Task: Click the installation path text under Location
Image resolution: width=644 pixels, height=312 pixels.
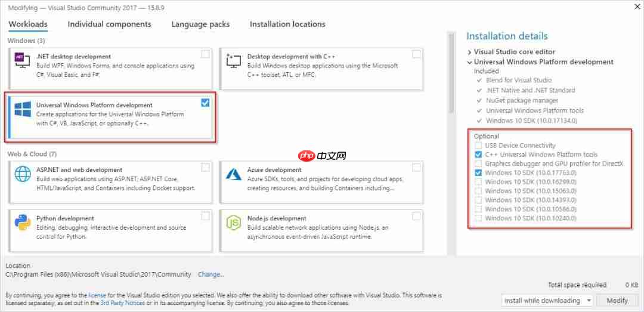Action: (x=98, y=274)
